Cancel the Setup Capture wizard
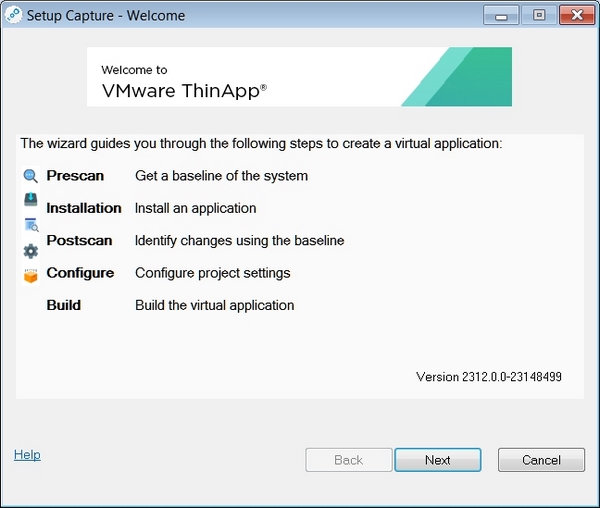600x508 pixels. [x=541, y=460]
